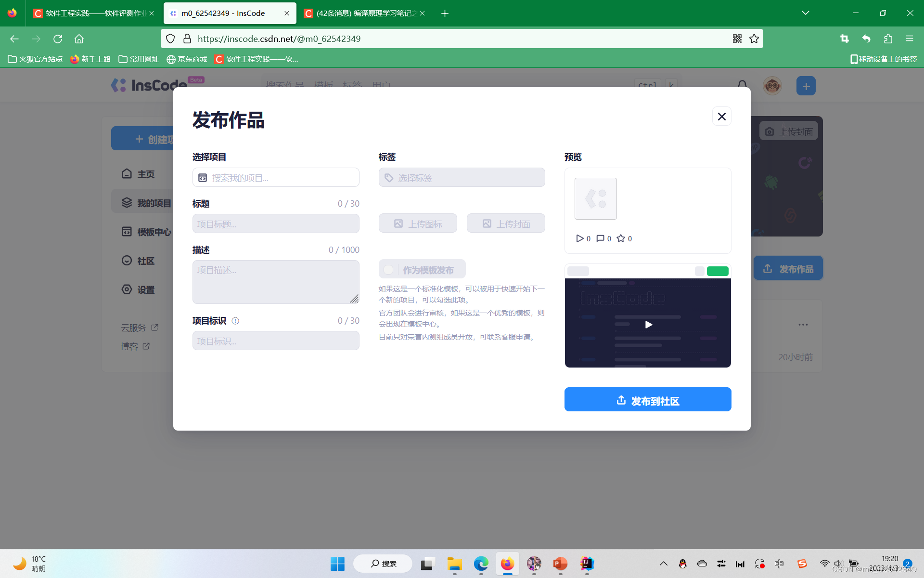
Task: Open PowerPoint from the taskbar
Action: coord(560,564)
